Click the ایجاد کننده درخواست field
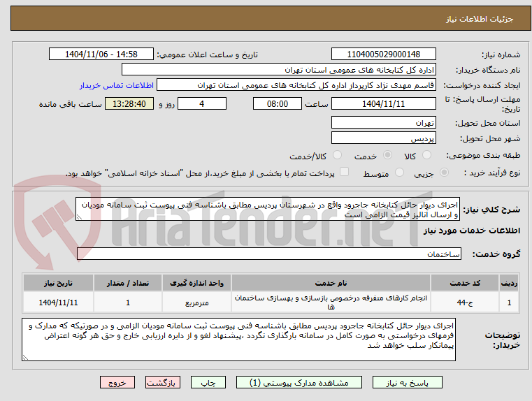The height and width of the screenshot is (401, 532). (x=296, y=85)
